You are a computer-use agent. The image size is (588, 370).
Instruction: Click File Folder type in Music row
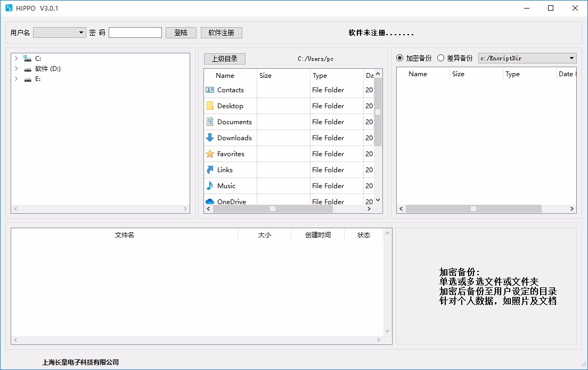328,186
